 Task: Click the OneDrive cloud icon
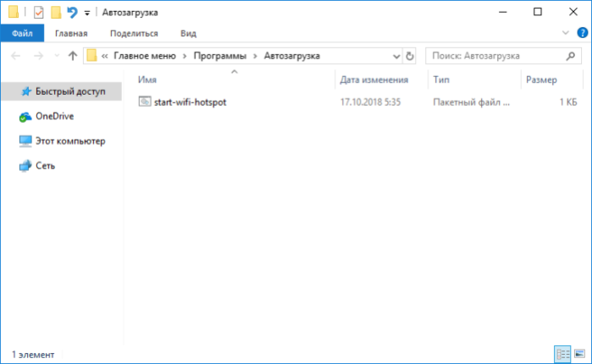click(25, 117)
